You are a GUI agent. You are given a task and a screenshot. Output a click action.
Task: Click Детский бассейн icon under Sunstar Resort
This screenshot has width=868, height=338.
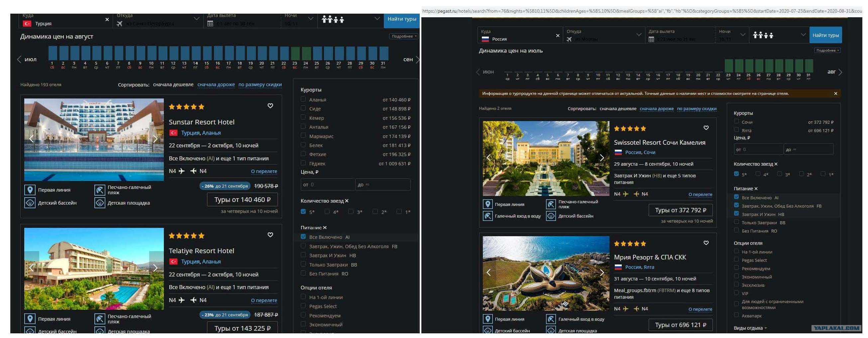click(30, 203)
